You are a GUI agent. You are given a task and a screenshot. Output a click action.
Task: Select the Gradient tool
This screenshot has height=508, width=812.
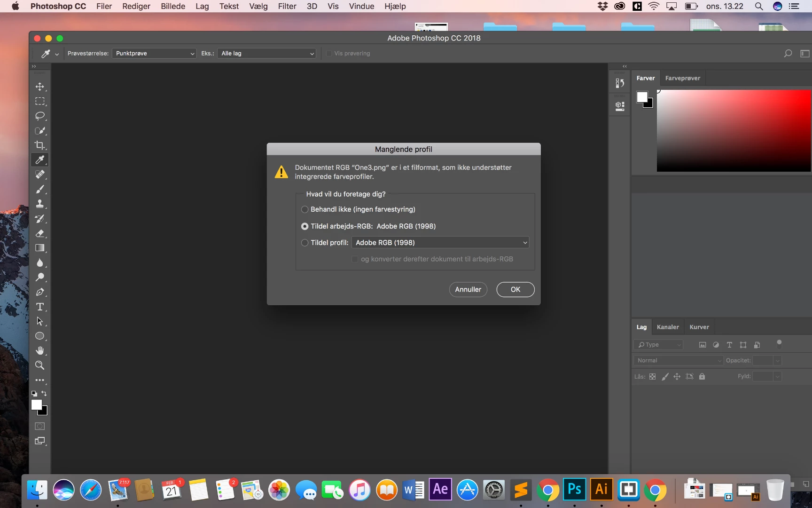pos(40,248)
